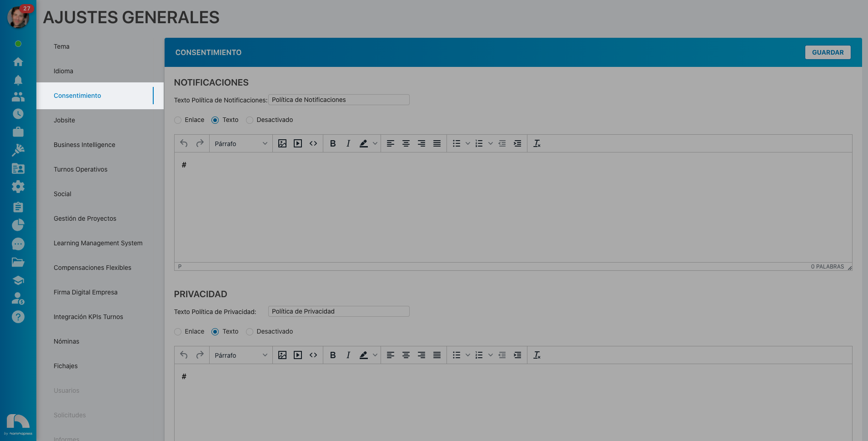Open the help question mark icon
This screenshot has width=868, height=441.
(x=18, y=317)
